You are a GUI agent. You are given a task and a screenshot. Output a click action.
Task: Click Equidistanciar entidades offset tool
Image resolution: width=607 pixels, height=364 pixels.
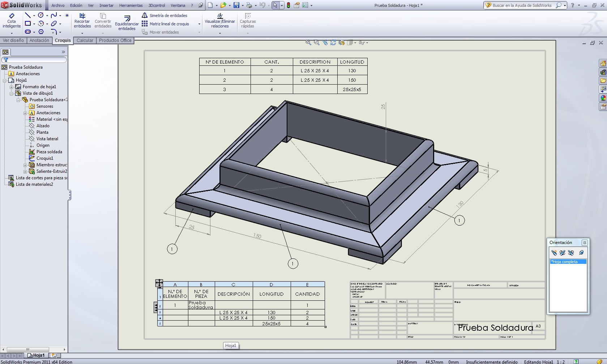pyautogui.click(x=127, y=22)
